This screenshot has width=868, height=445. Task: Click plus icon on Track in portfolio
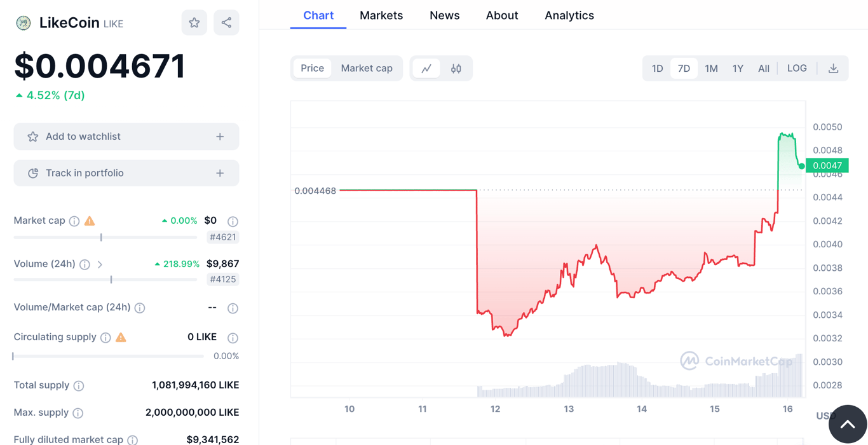[x=220, y=173]
